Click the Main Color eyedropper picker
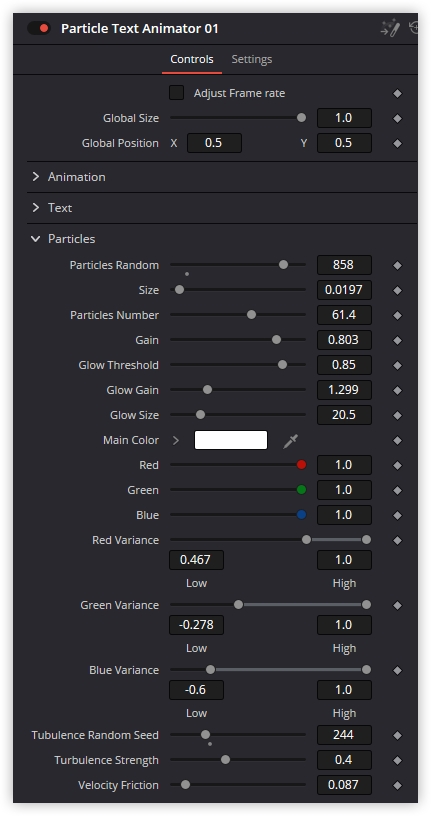 (x=291, y=441)
